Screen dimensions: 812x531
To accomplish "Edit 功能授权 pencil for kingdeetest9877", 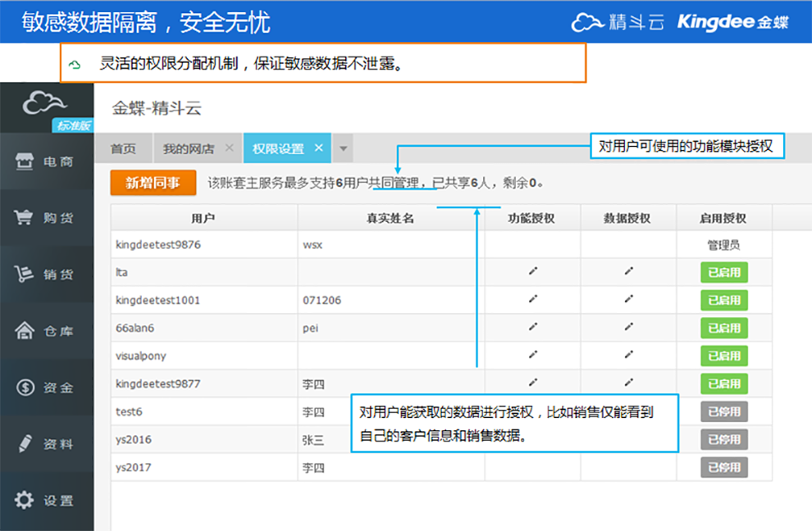I will 533,383.
